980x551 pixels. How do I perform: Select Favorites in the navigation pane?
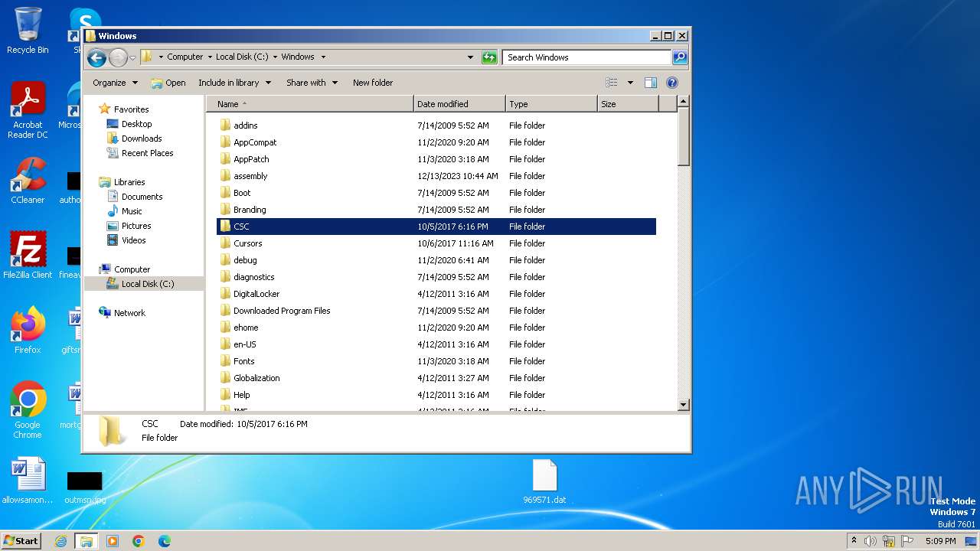click(131, 109)
